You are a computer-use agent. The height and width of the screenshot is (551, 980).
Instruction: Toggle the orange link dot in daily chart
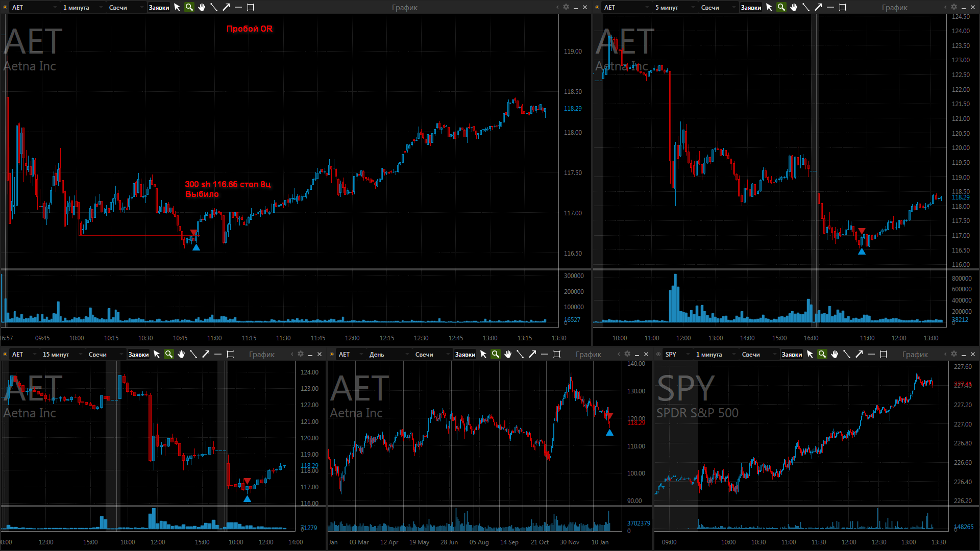tap(332, 354)
